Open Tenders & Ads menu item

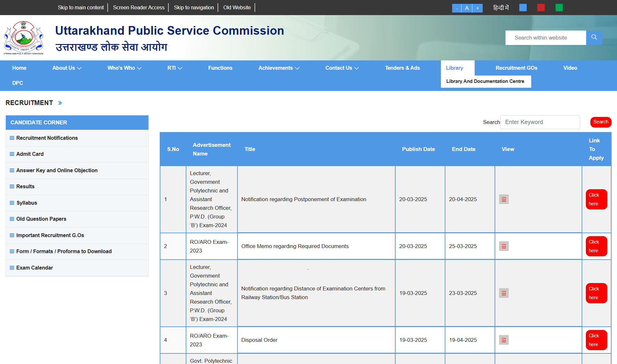click(x=402, y=68)
